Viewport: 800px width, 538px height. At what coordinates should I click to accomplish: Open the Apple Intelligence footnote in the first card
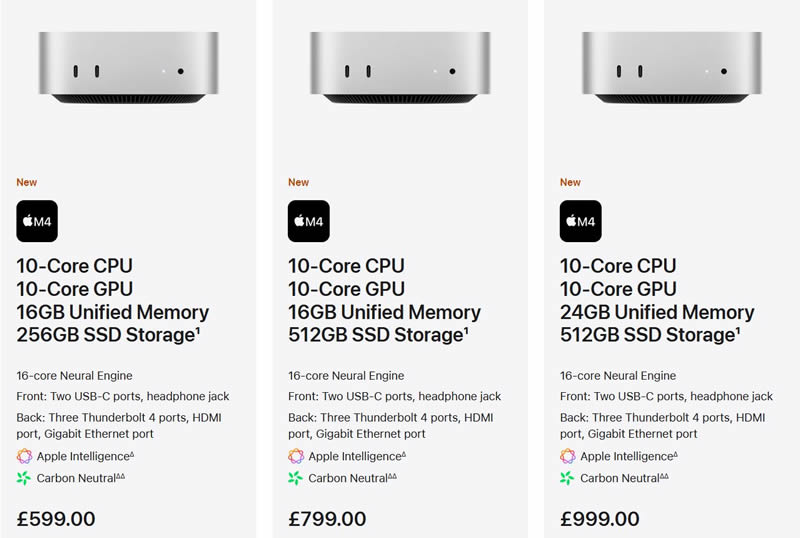132,453
